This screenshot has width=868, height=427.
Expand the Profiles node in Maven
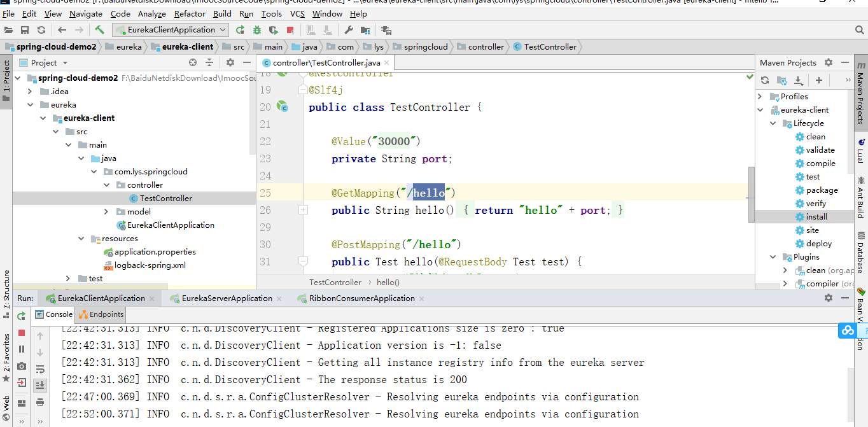pyautogui.click(x=760, y=97)
